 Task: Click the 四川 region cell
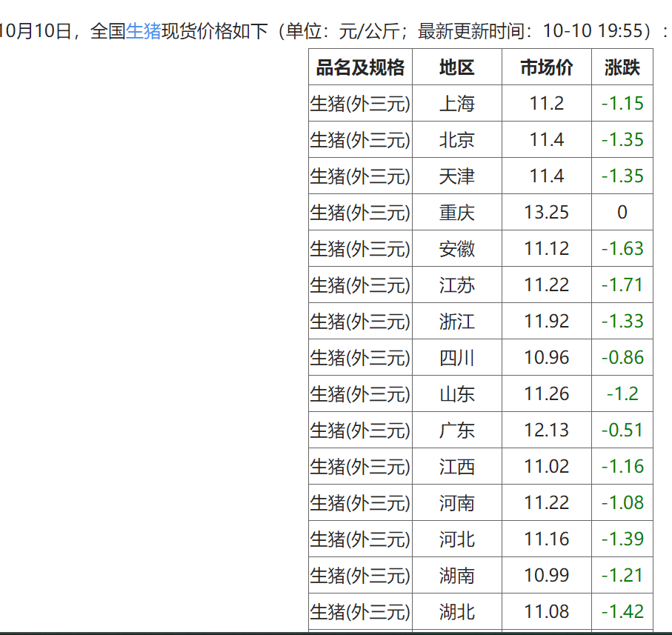(456, 358)
